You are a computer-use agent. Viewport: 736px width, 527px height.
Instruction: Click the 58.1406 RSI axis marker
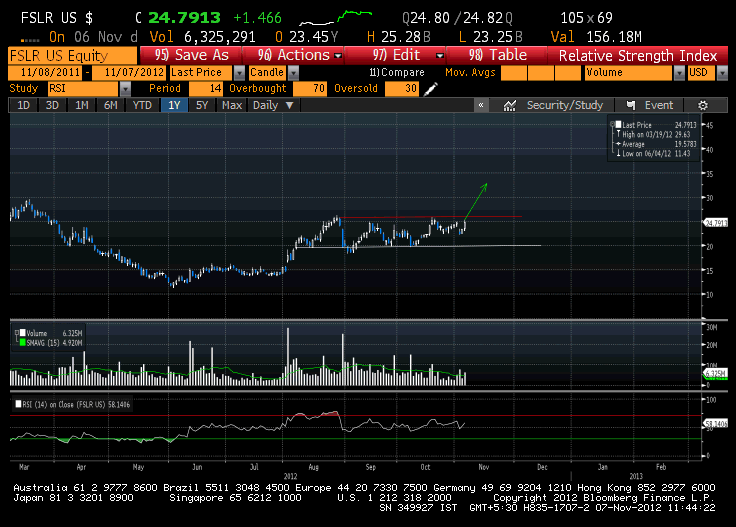point(715,424)
